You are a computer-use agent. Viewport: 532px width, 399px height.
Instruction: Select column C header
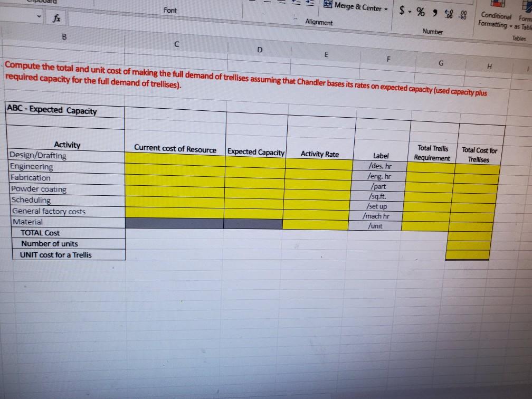pos(176,44)
